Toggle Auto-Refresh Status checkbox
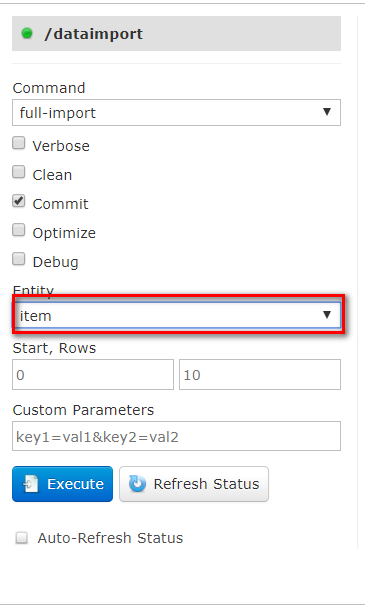The height and width of the screenshot is (608, 365). click(21, 538)
